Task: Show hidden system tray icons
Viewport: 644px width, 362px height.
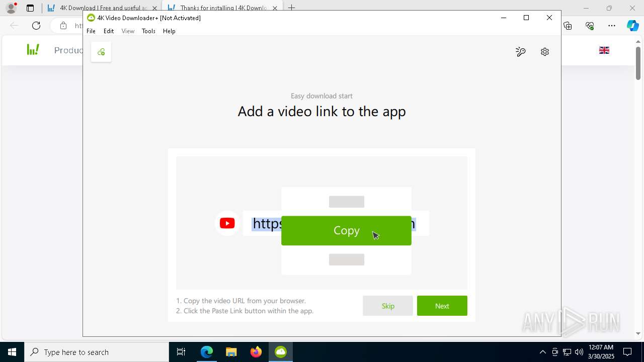Action: (x=542, y=352)
